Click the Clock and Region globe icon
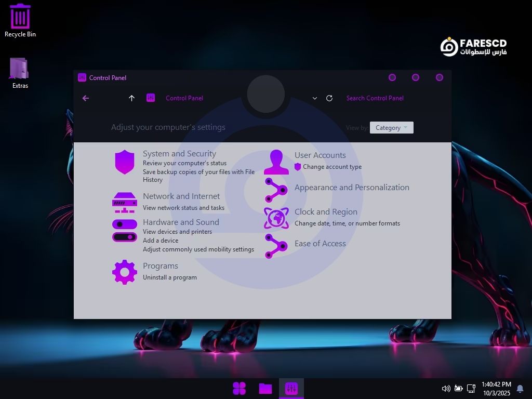The width and height of the screenshot is (532, 399). 276,218
